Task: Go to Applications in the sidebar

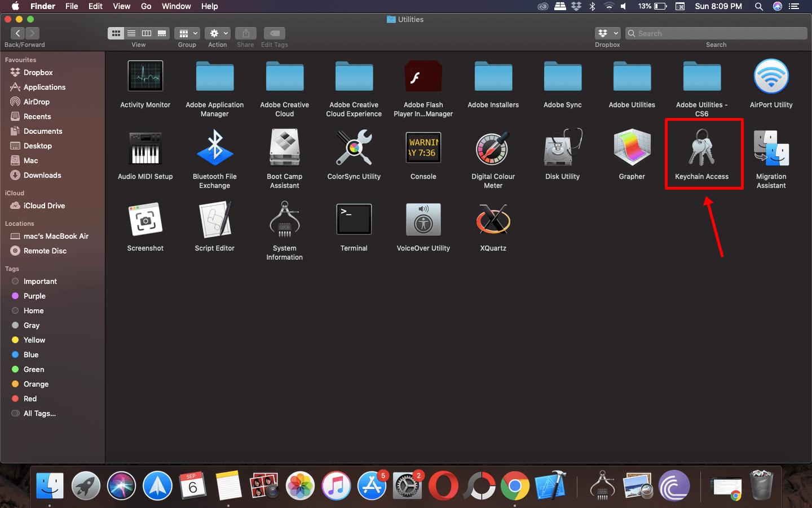Action: (x=44, y=87)
